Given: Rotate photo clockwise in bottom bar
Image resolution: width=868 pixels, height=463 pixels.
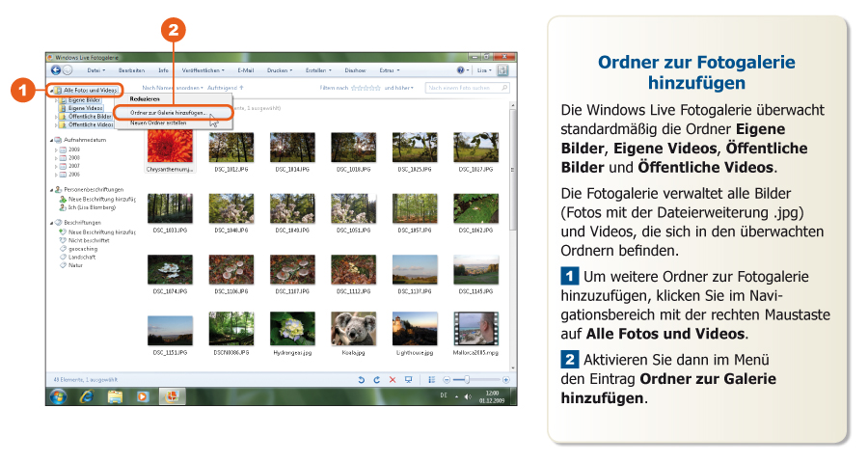Looking at the screenshot, I should coord(375,379).
